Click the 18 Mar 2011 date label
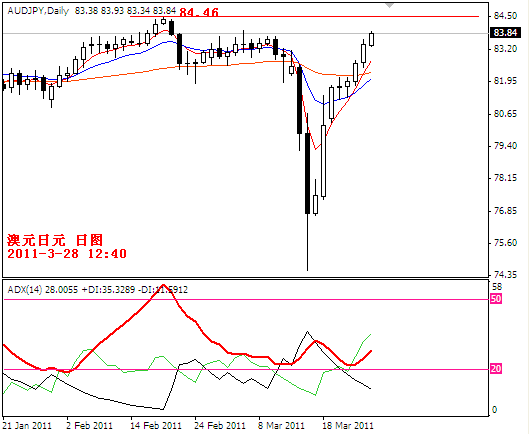Image resolution: width=529 pixels, height=434 pixels. coord(347,425)
